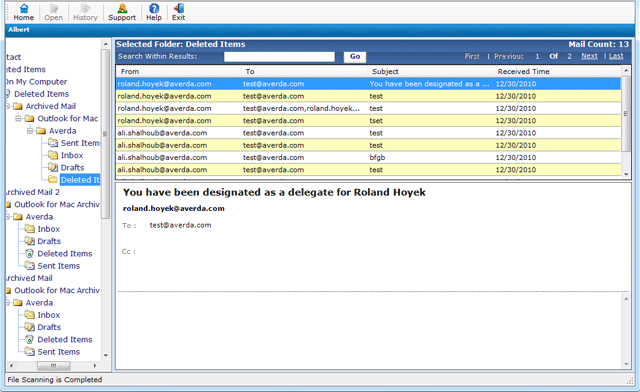Sort by the From column header
Screen dimensions: 640x392
pos(178,71)
